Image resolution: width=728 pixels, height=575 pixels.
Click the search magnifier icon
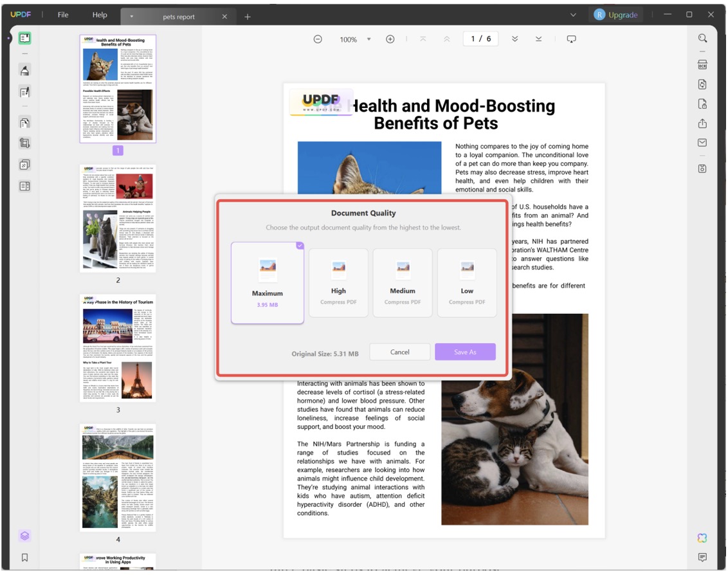pyautogui.click(x=702, y=39)
